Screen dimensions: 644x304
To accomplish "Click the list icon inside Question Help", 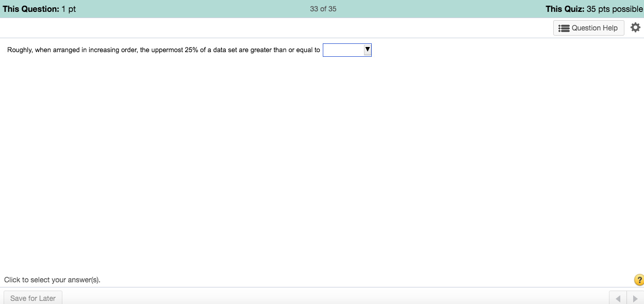I will tap(563, 28).
